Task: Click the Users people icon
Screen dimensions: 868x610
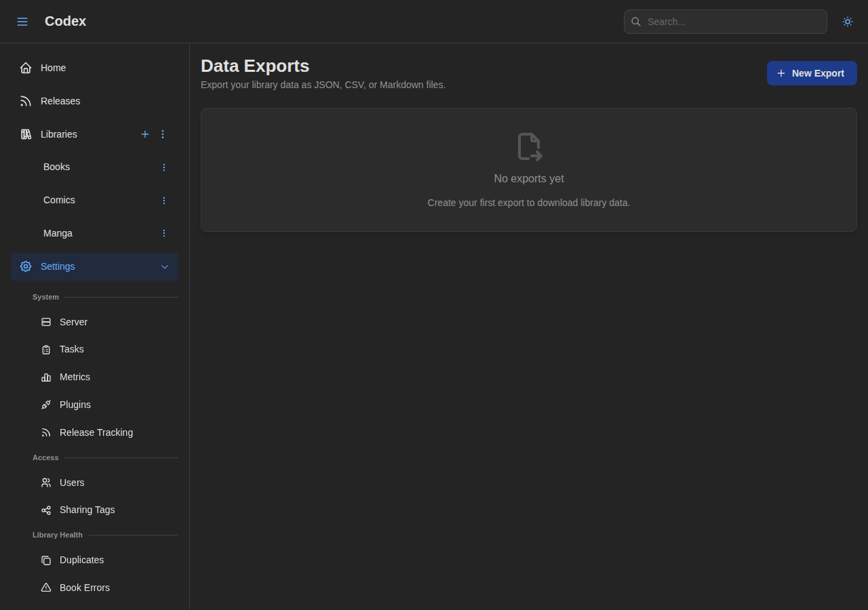Action: (x=46, y=483)
